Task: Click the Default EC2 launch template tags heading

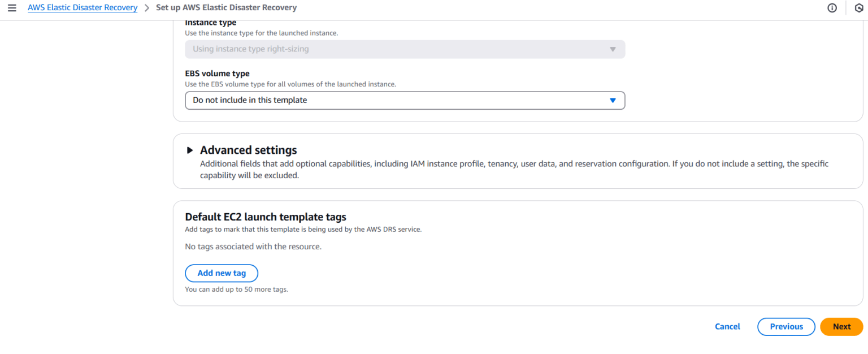Action: tap(266, 217)
